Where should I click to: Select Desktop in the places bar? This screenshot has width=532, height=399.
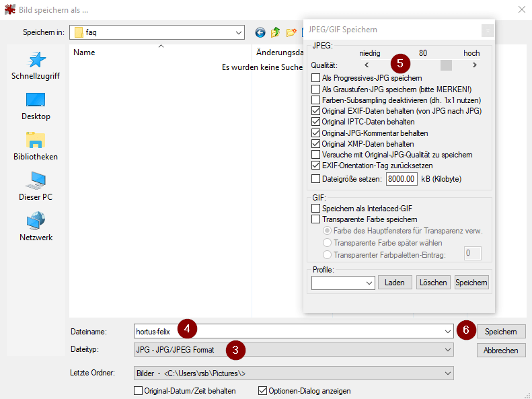(36, 106)
